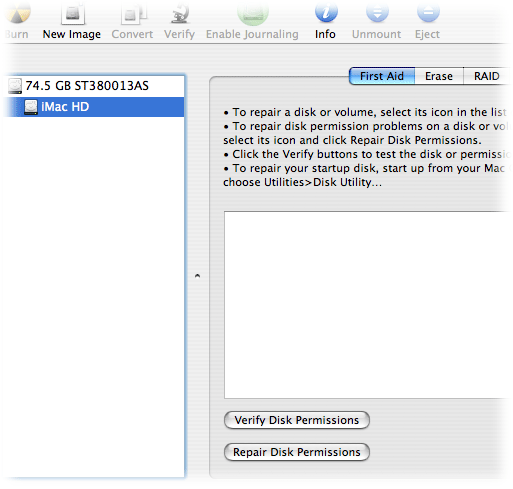The image size is (513, 489).
Task: Click the pane splitter handle dot
Action: click(197, 276)
